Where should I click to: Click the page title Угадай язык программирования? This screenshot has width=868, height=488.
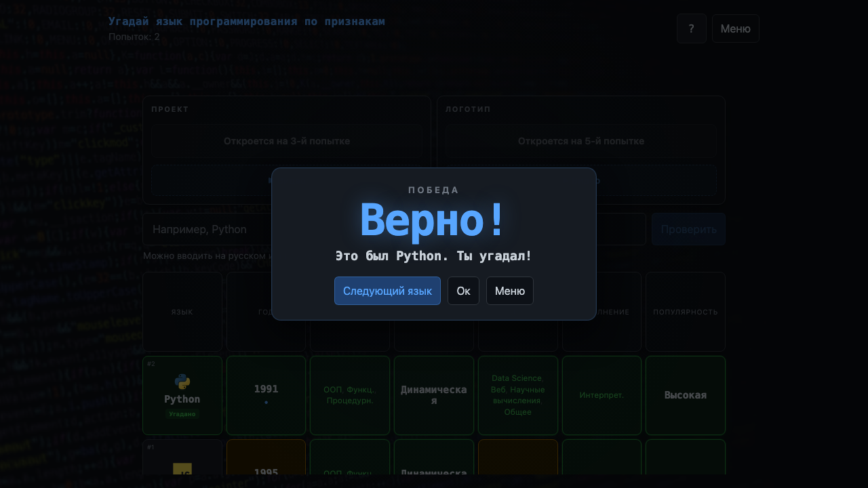tap(247, 22)
